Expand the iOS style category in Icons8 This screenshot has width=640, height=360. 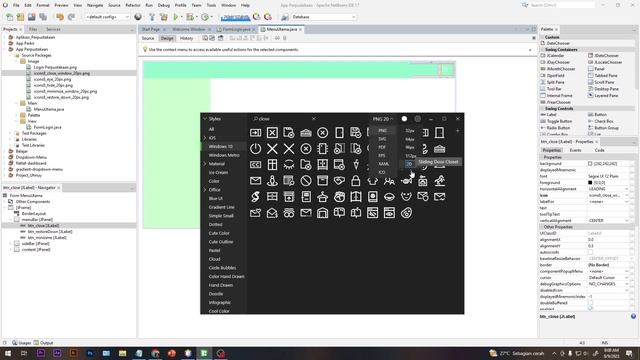pos(205,138)
